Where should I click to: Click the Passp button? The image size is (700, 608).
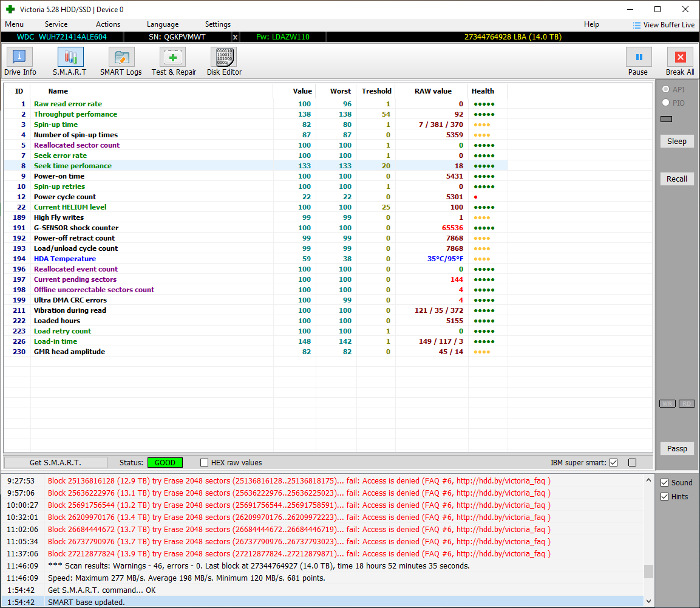tap(677, 448)
